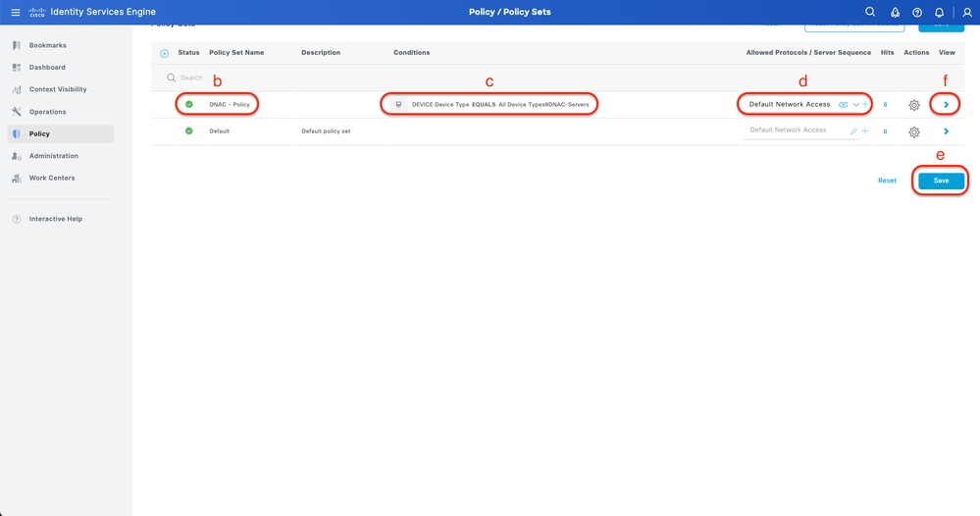
Task: Click the Bookmarks sidebar icon
Action: tap(17, 45)
